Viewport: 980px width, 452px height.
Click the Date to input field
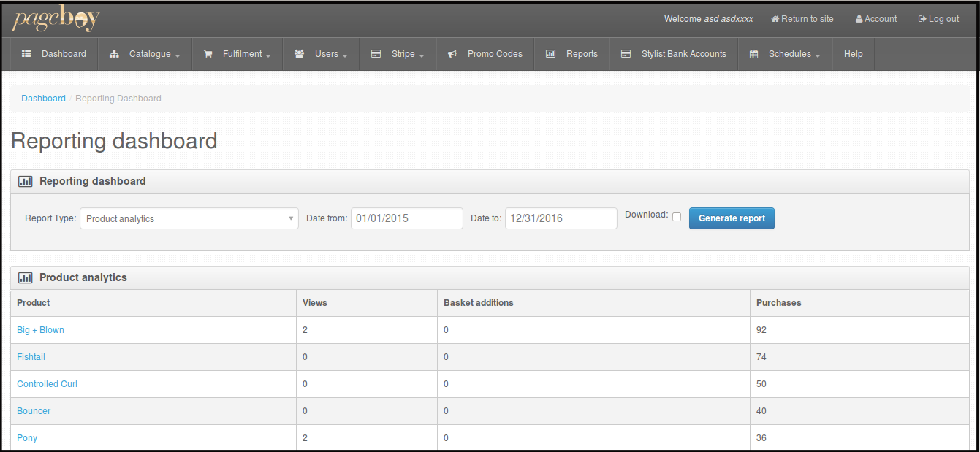(x=561, y=218)
